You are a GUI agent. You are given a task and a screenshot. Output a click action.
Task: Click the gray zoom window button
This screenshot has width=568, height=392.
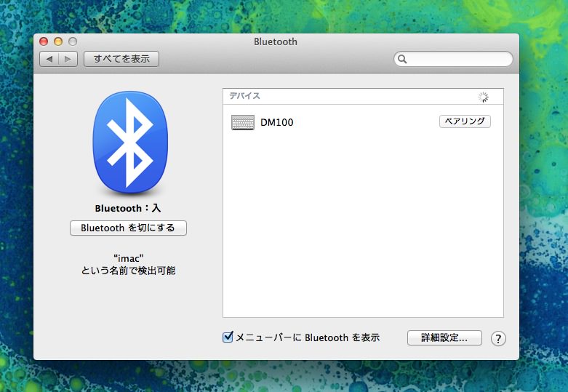[73, 41]
